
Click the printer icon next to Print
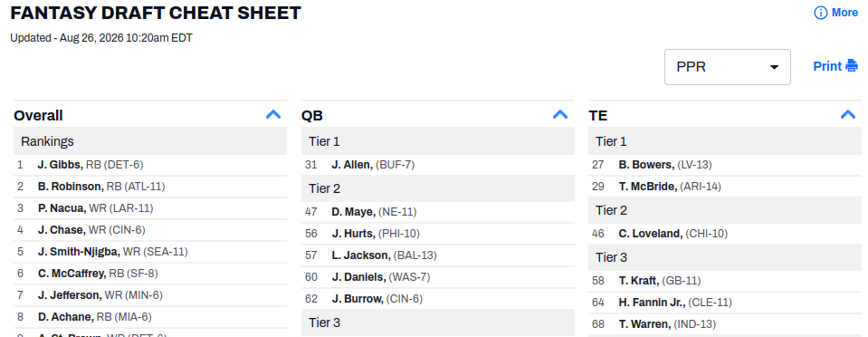(852, 66)
